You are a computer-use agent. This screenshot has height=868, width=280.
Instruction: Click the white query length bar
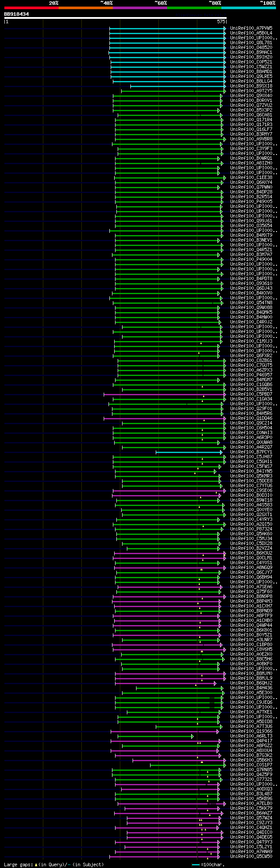tap(115, 18)
